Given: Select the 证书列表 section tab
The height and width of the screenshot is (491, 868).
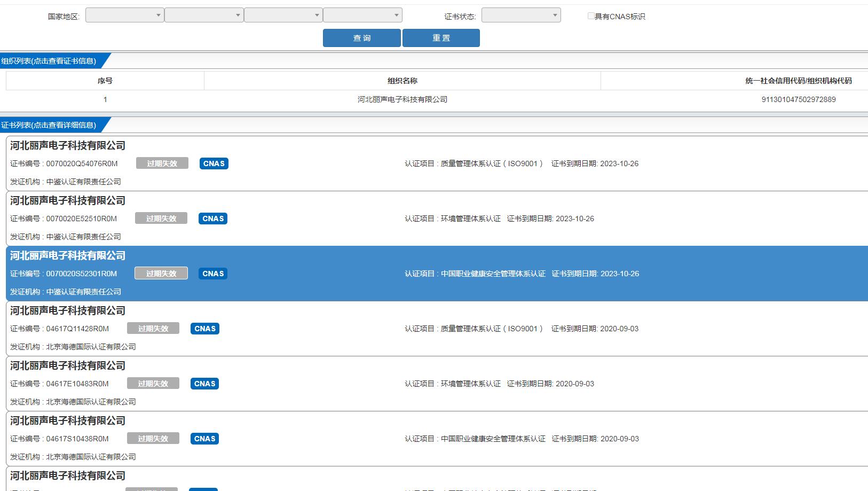Looking at the screenshot, I should coord(53,125).
